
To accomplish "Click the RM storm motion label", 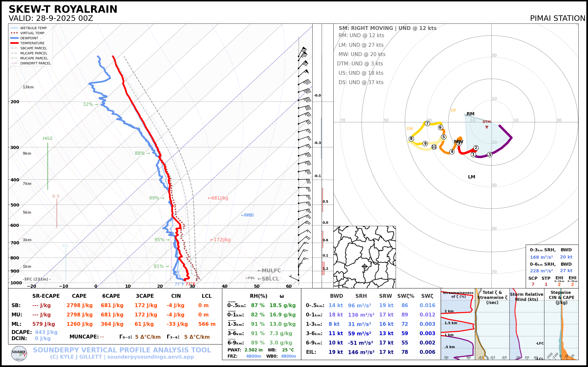I will [470, 114].
